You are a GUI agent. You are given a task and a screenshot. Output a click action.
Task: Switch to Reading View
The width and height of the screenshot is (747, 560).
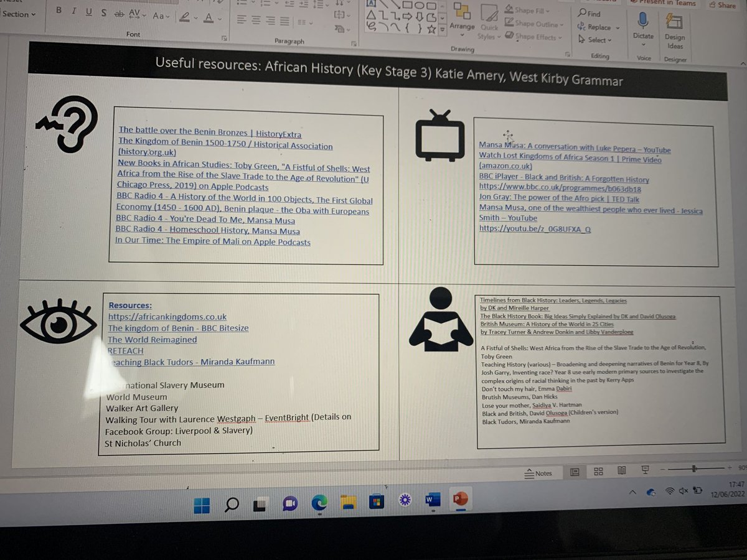(x=622, y=470)
